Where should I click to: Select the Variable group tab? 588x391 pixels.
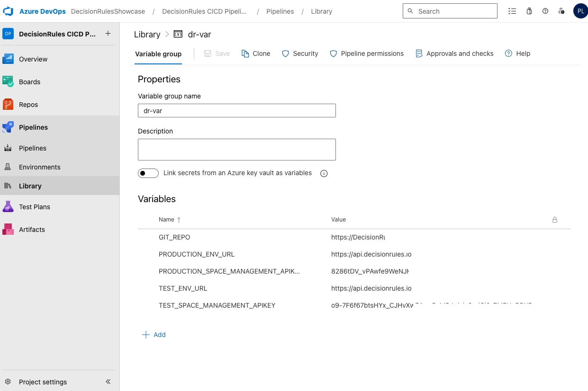158,54
